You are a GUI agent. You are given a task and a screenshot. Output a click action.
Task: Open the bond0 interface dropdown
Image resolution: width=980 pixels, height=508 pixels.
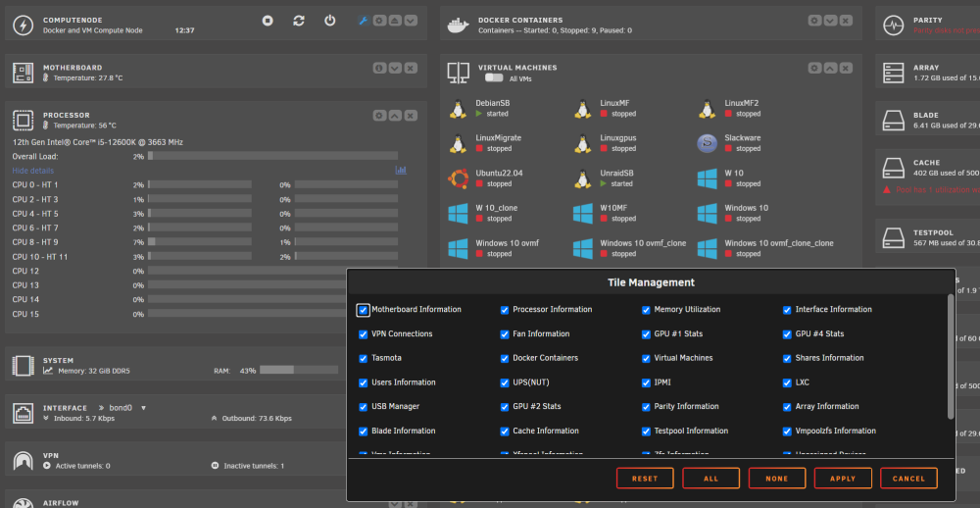[x=127, y=408]
